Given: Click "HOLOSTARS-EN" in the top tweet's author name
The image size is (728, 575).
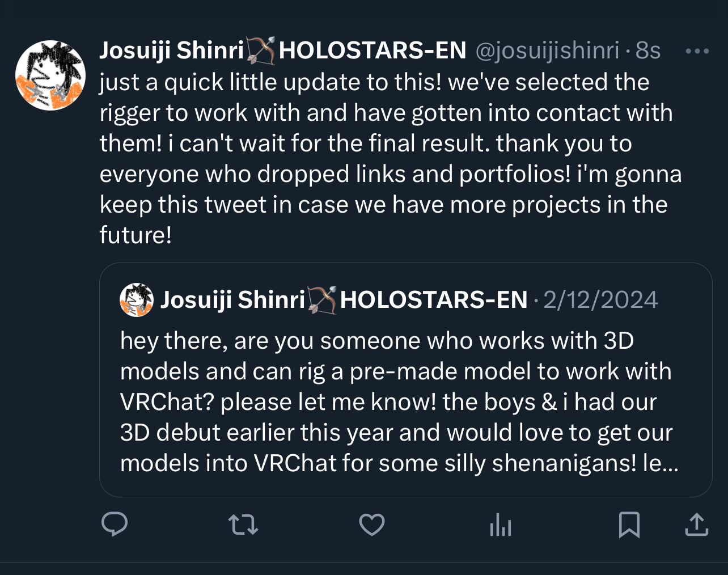Looking at the screenshot, I should pos(373,50).
